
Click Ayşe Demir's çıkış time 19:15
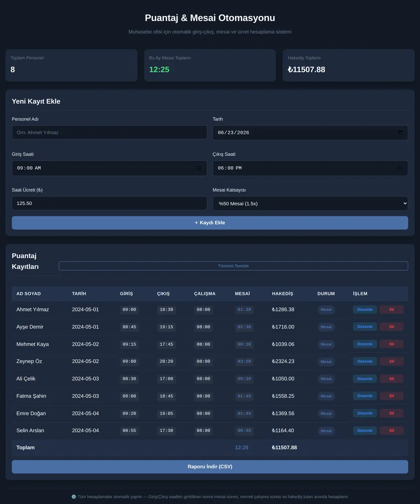[x=166, y=327]
